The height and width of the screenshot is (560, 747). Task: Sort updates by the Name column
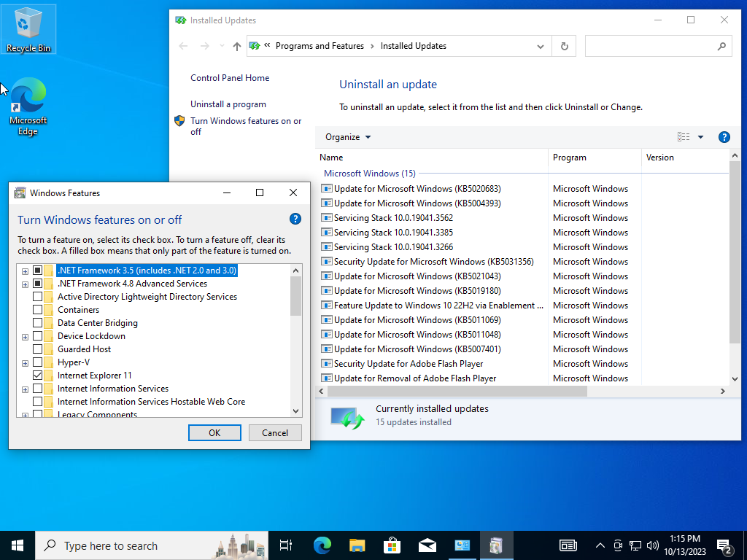pos(432,157)
